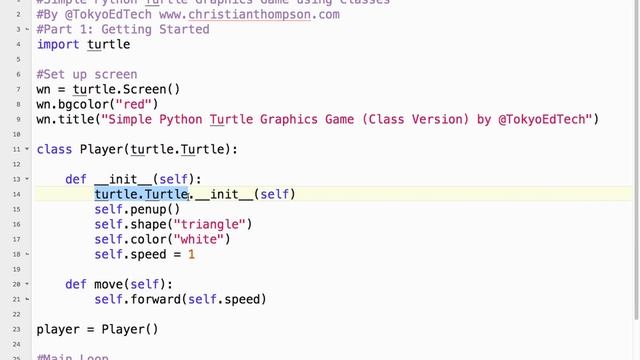Place cursor in '#Set up screen' comment
This screenshot has height=360, width=640.
click(87, 74)
